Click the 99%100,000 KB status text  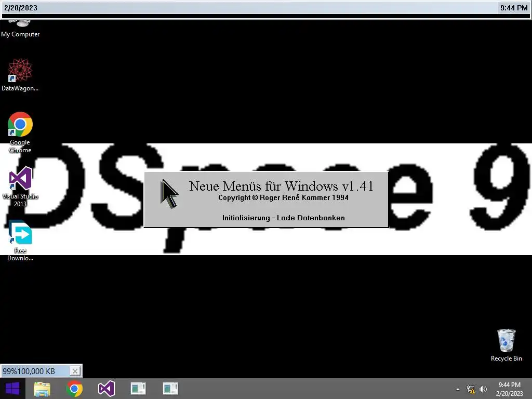coord(29,371)
